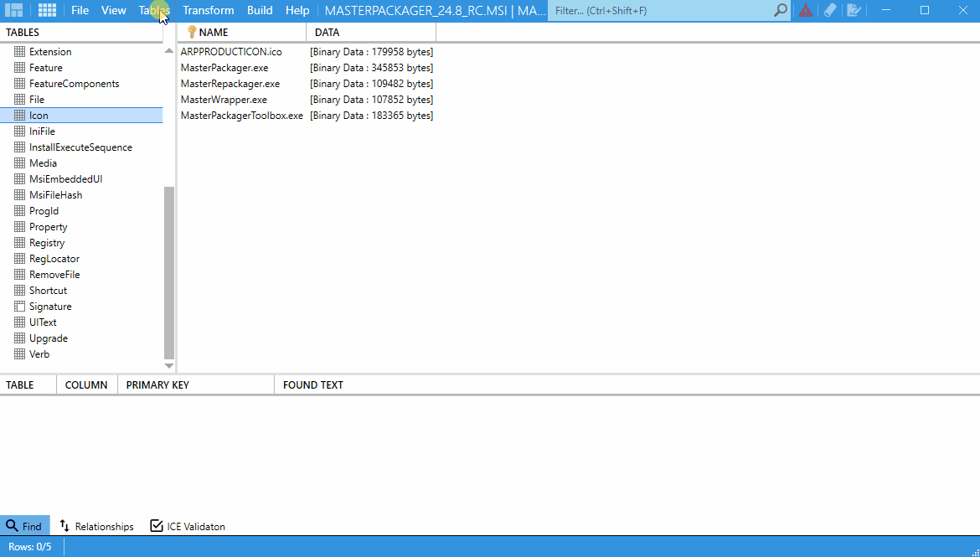Open the Build menu
This screenshot has height=557, width=980.
pos(260,11)
